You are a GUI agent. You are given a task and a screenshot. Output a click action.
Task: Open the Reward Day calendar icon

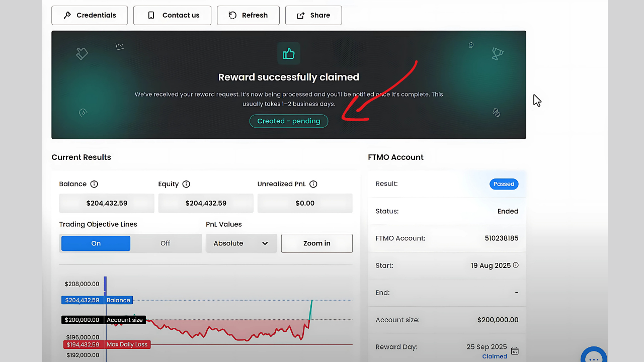coord(515,351)
